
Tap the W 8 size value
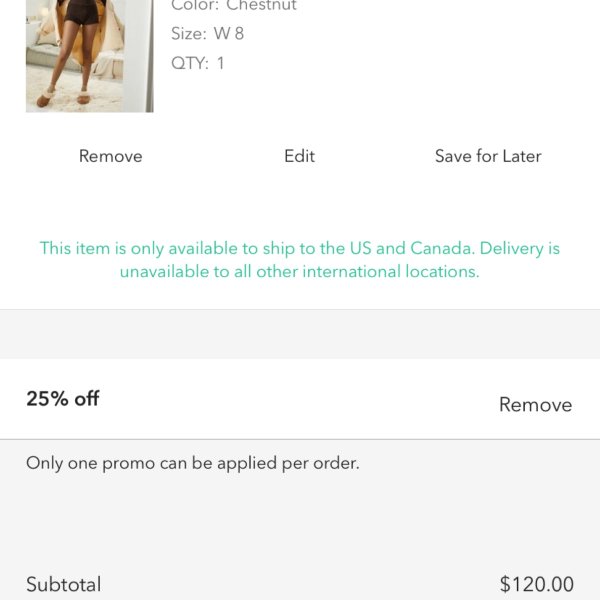[x=228, y=34]
